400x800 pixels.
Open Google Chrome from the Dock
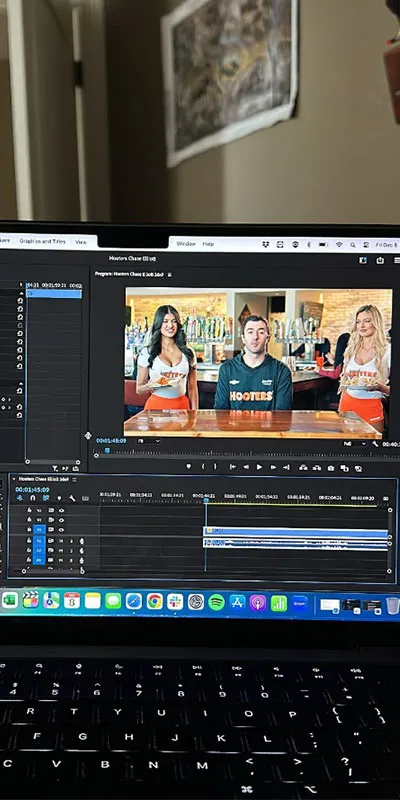pyautogui.click(x=154, y=601)
